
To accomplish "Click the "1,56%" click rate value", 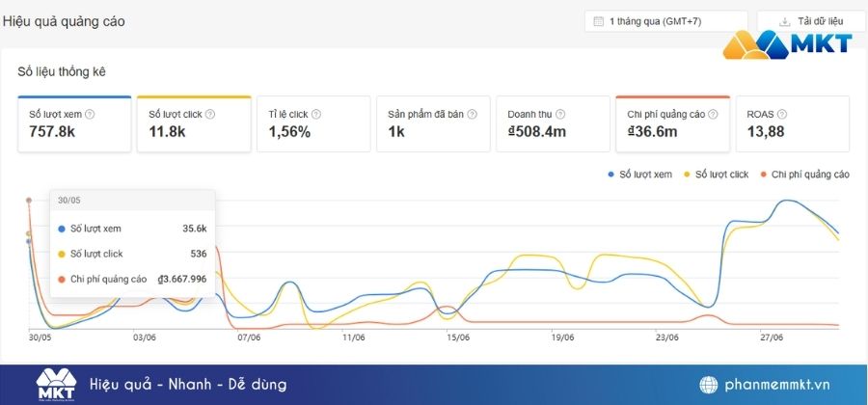I will click(289, 132).
